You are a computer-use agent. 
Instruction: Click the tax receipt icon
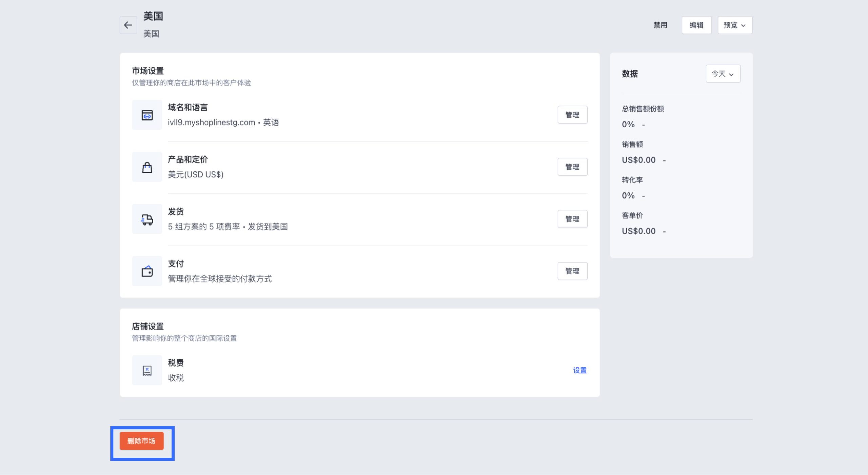(x=147, y=370)
